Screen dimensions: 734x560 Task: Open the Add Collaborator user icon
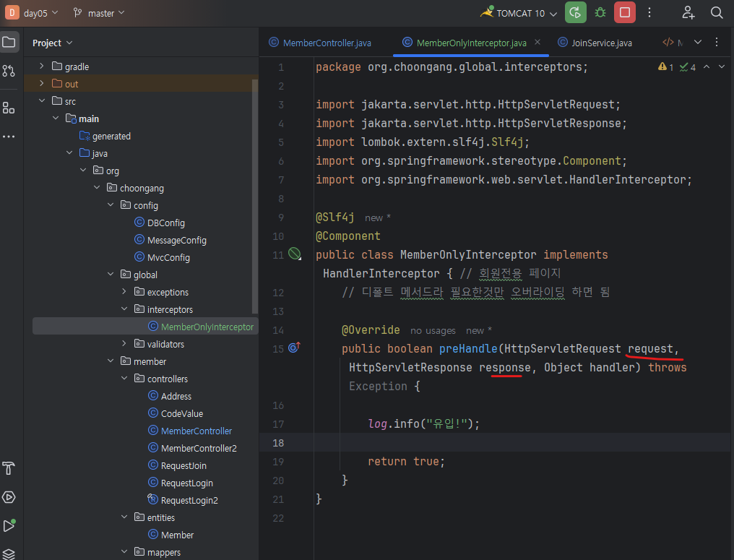(x=688, y=12)
